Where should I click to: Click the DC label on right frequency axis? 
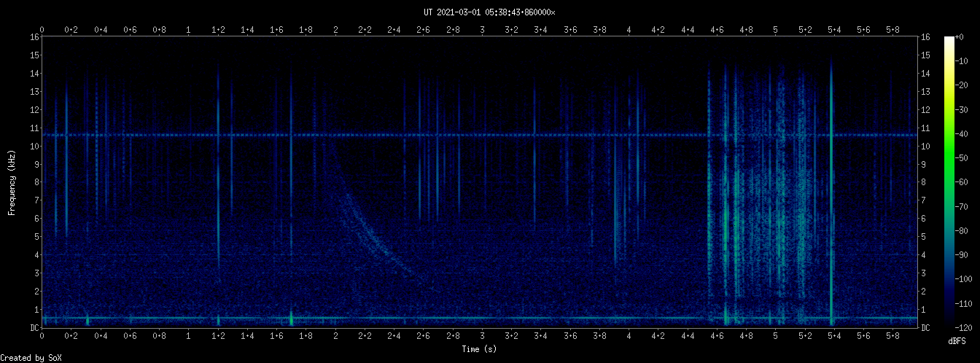[x=926, y=327]
